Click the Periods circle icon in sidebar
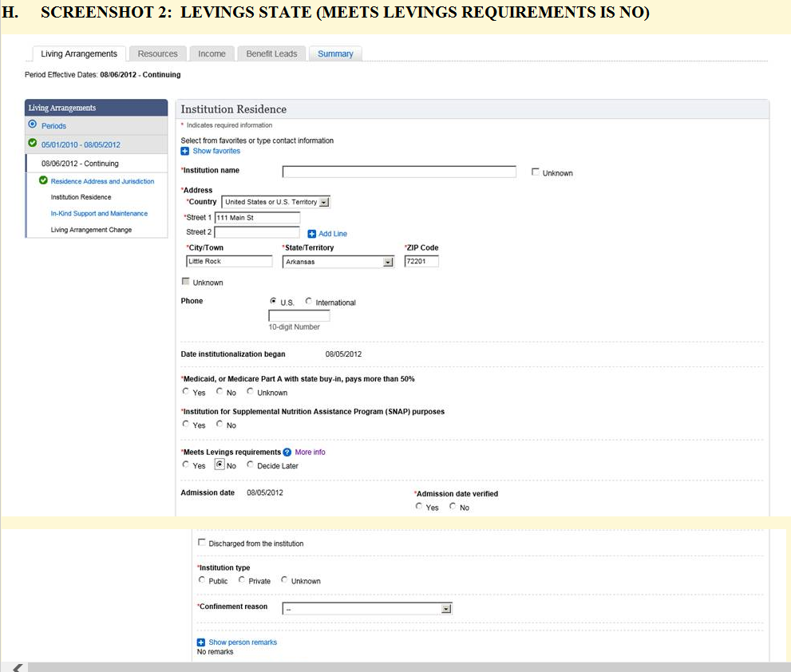 pyautogui.click(x=33, y=125)
